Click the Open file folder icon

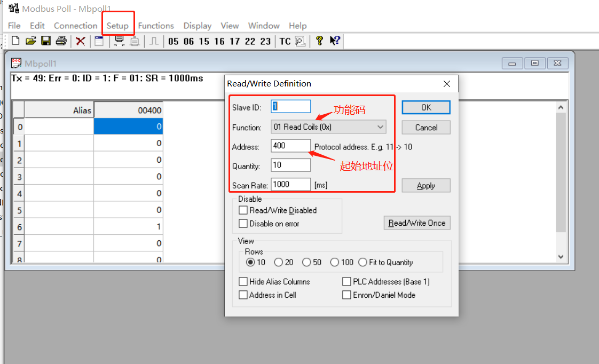pos(31,41)
